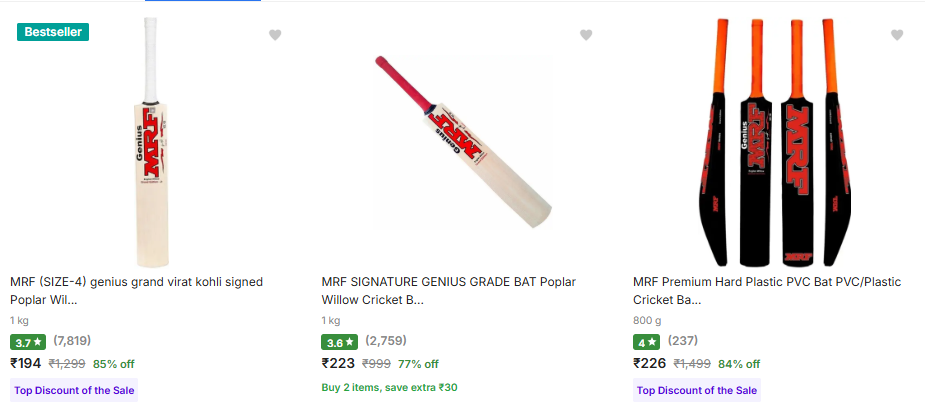The width and height of the screenshot is (925, 406).
Task: Click the ₹194 price of first bat
Action: point(26,363)
